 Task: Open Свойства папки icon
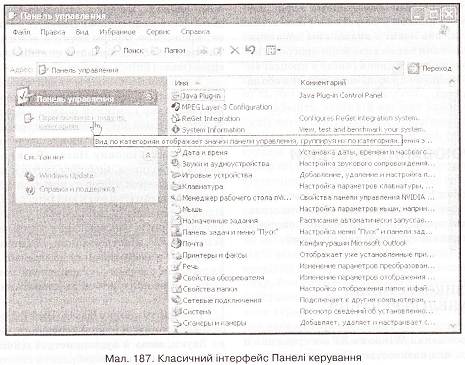coord(176,289)
